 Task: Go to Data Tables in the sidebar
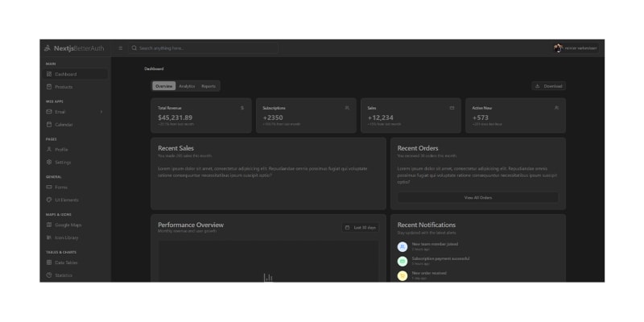click(66, 262)
